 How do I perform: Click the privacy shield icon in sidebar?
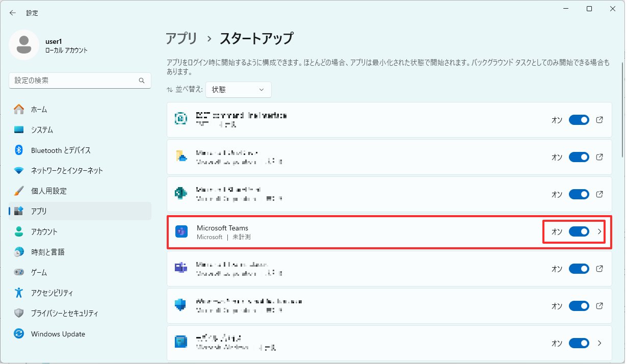19,313
